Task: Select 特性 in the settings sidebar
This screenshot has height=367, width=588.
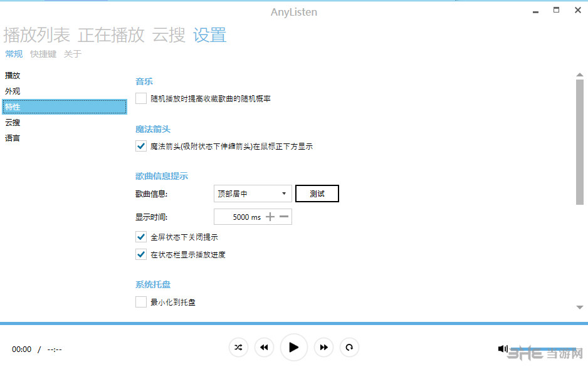Action: point(65,106)
